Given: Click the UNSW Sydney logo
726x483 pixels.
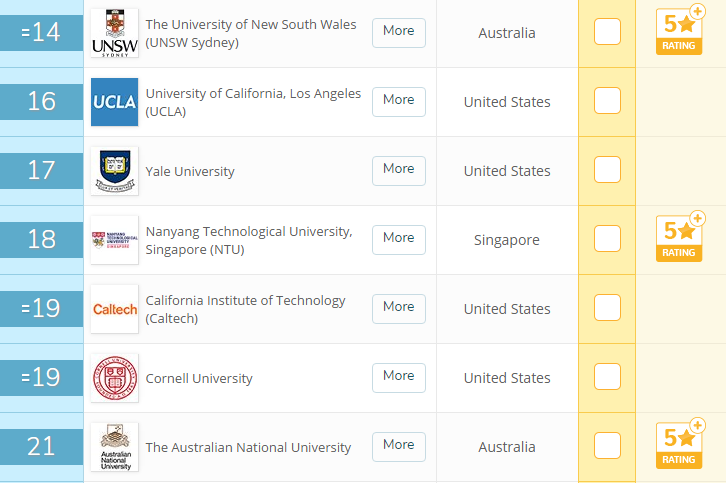Looking at the screenshot, I should pyautogui.click(x=114, y=33).
